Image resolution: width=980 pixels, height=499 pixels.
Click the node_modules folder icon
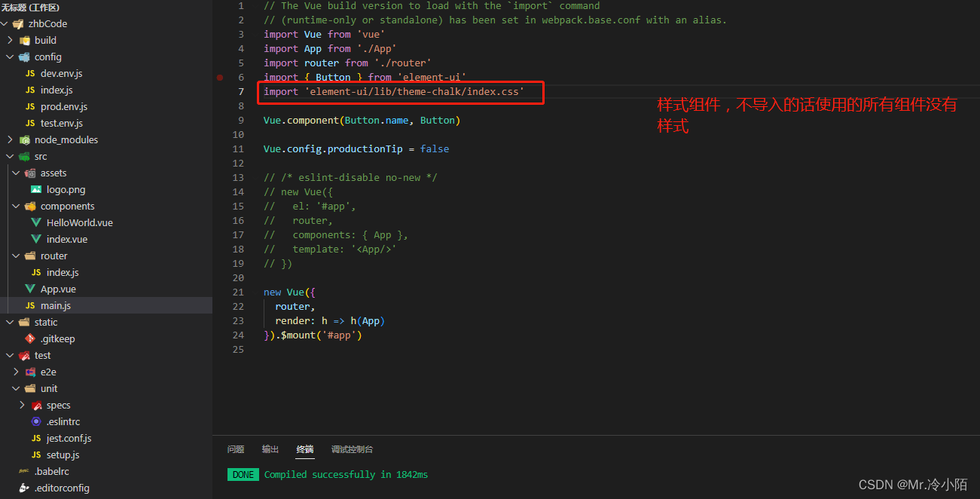click(24, 139)
